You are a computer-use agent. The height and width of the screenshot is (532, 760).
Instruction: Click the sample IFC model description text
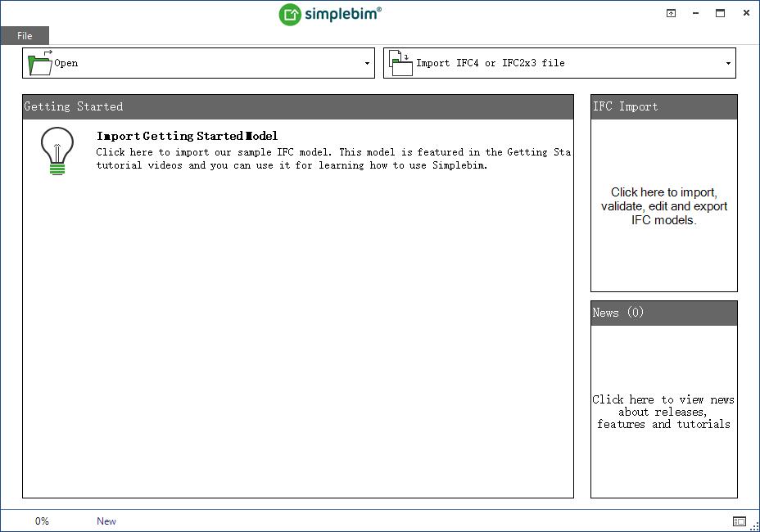333,159
